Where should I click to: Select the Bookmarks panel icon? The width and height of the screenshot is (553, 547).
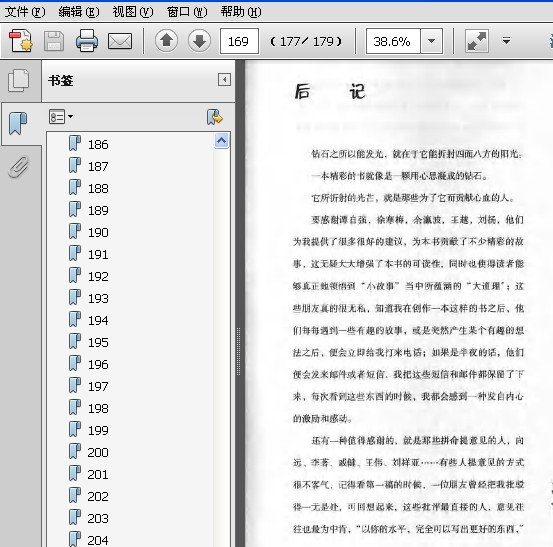[x=18, y=123]
